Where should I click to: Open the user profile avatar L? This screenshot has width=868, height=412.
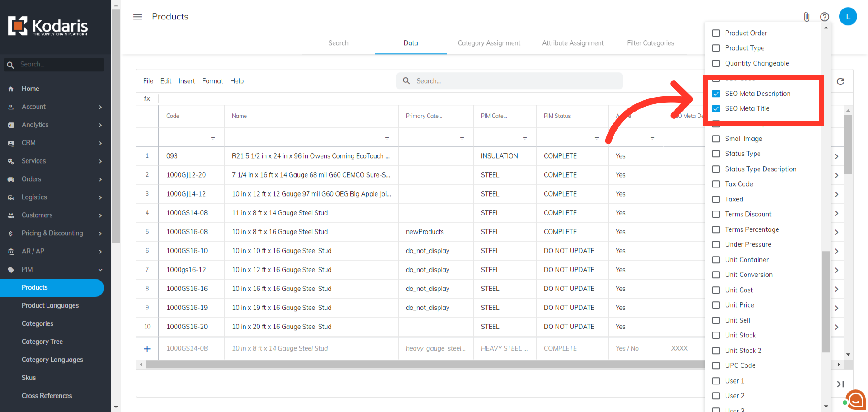coord(848,17)
